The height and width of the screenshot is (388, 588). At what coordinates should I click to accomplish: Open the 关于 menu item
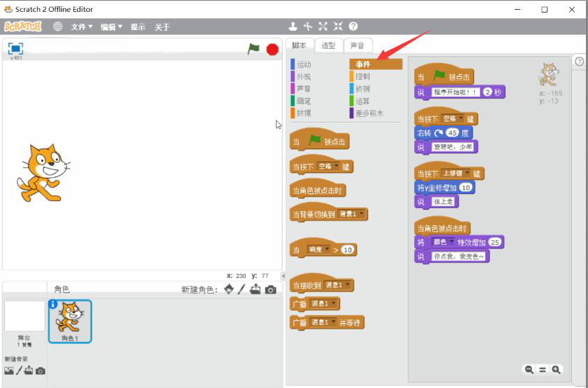tap(162, 27)
